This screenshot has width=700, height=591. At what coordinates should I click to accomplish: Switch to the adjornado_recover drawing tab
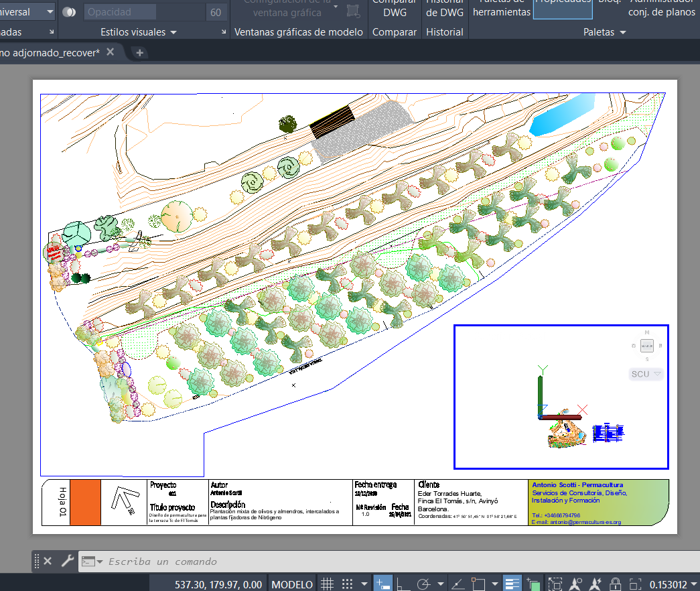[x=50, y=53]
